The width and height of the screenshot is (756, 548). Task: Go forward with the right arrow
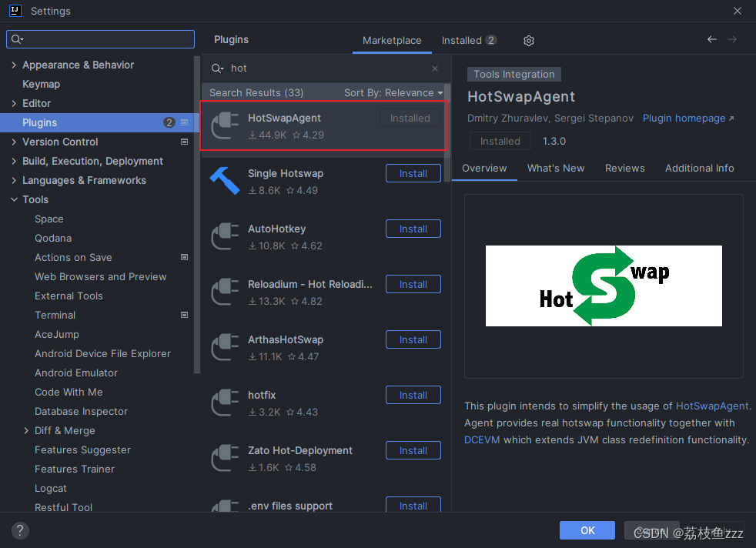(x=732, y=39)
